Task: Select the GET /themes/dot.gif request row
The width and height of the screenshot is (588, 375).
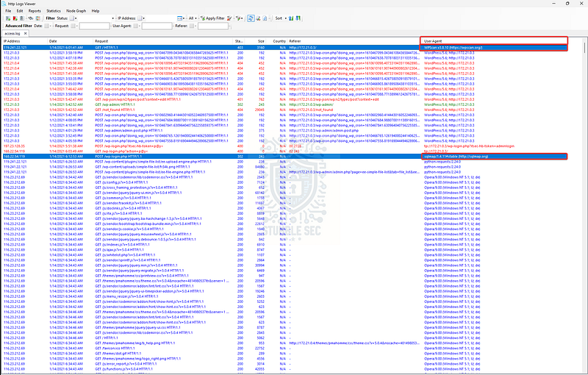Action: tap(118, 353)
